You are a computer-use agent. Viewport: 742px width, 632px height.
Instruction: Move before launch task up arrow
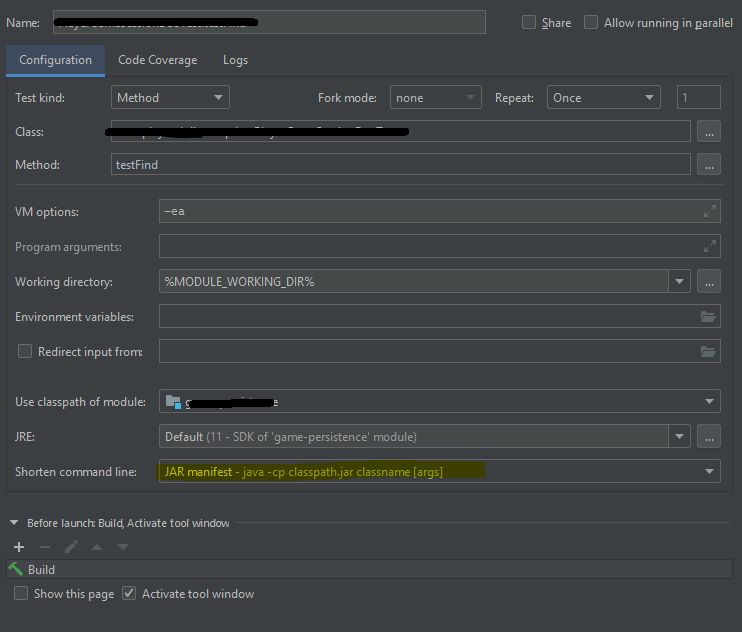97,547
